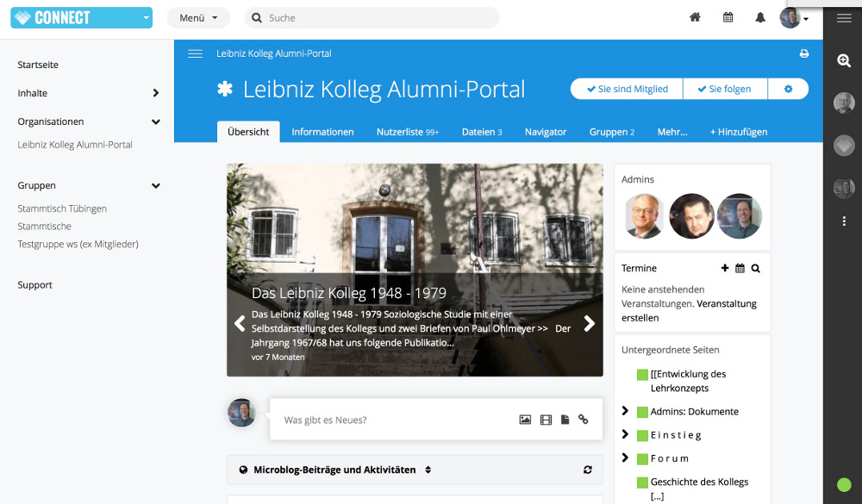This screenshot has width=862, height=504.
Task: Collapse the Organisationen sidebar section
Action: (x=156, y=121)
